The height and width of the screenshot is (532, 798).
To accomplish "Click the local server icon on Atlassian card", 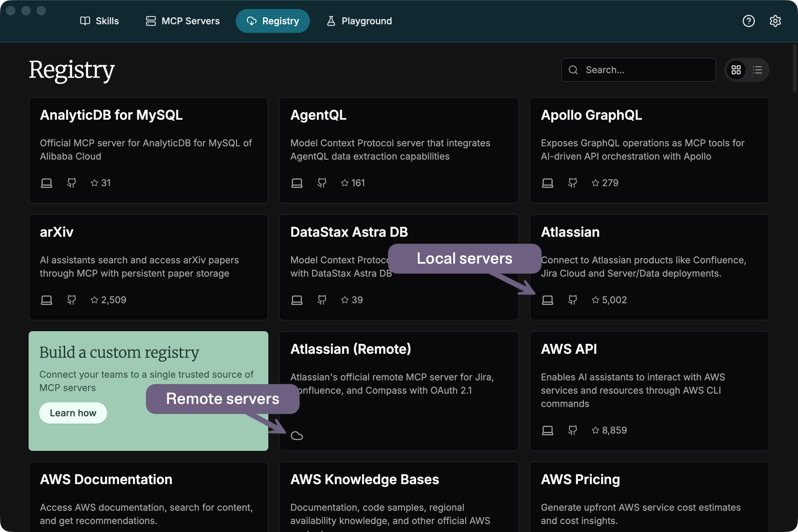I will click(x=548, y=300).
